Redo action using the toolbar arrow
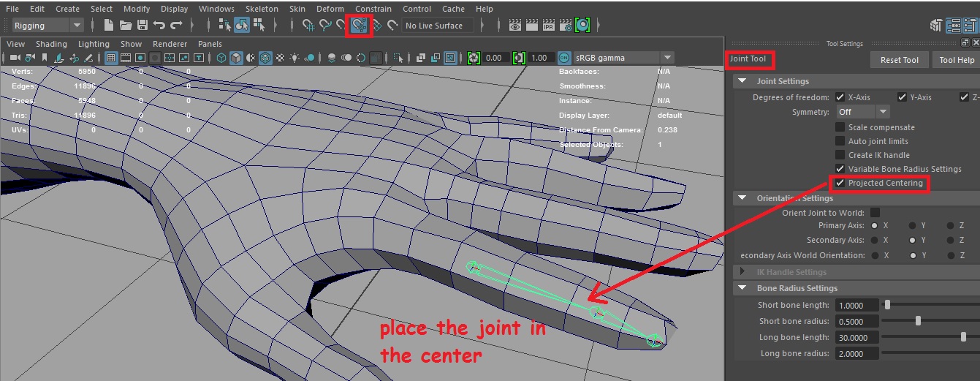Image resolution: width=980 pixels, height=381 pixels. click(x=177, y=25)
